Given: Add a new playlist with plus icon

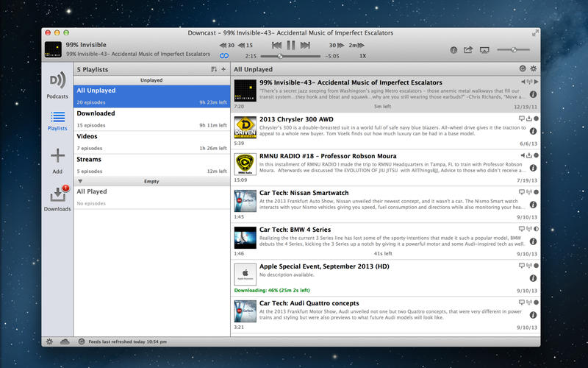Looking at the screenshot, I should (x=223, y=69).
